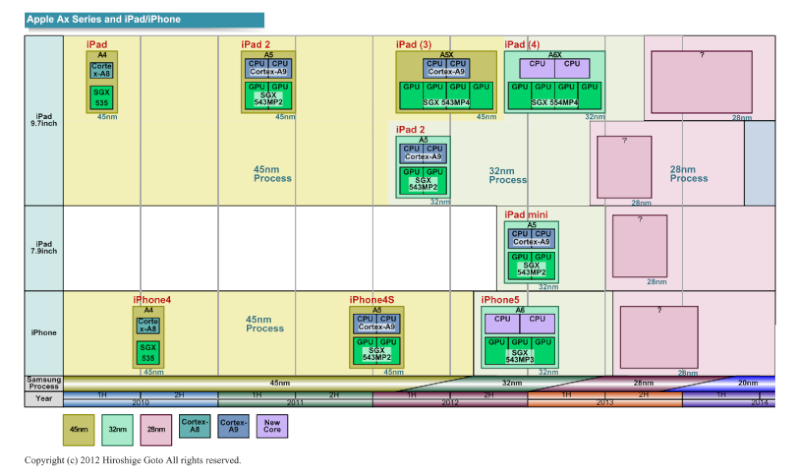Click the unknown '?' box in iPad 7.9inch row
800x475 pixels.
tap(640, 246)
